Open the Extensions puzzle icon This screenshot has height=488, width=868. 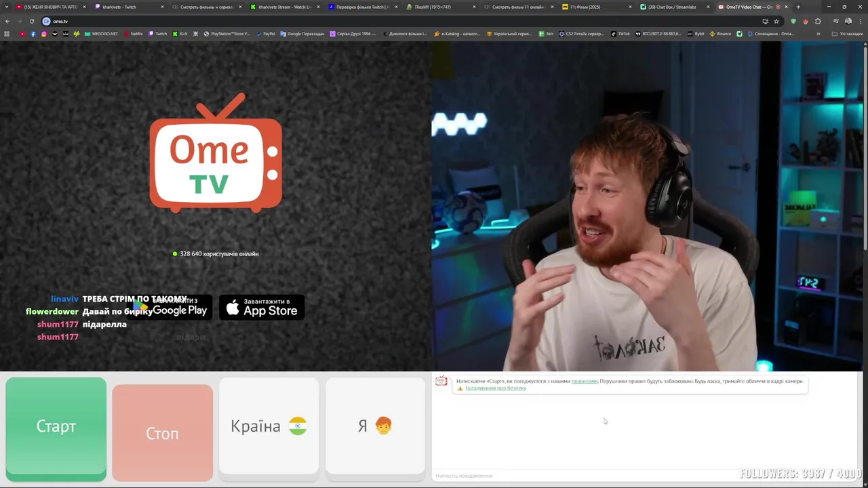pyautogui.click(x=818, y=21)
